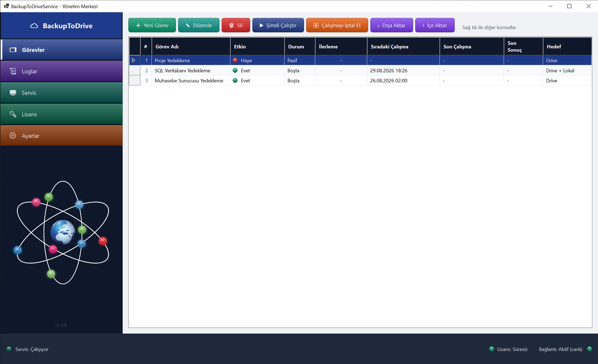The width and height of the screenshot is (598, 364).
Task: Click the cloud icon beside BackupToDrive
Action: [x=34, y=26]
